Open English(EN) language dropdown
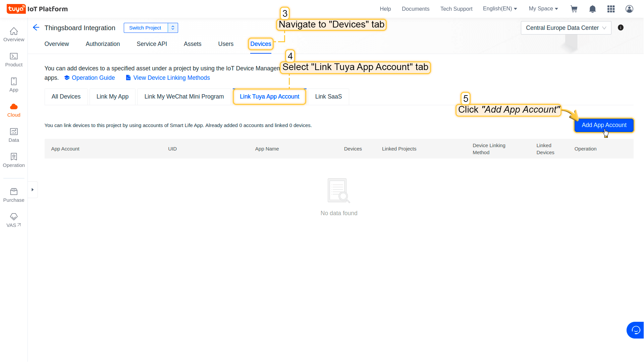Viewport: 644px width, 362px height. tap(500, 9)
